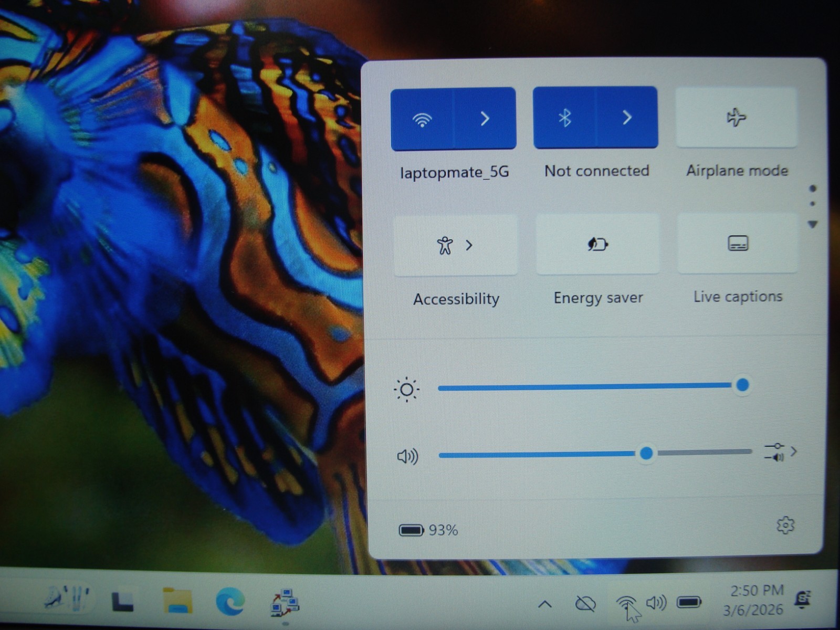Open battery settings from the 93% indicator
This screenshot has height=630, width=840.
428,530
